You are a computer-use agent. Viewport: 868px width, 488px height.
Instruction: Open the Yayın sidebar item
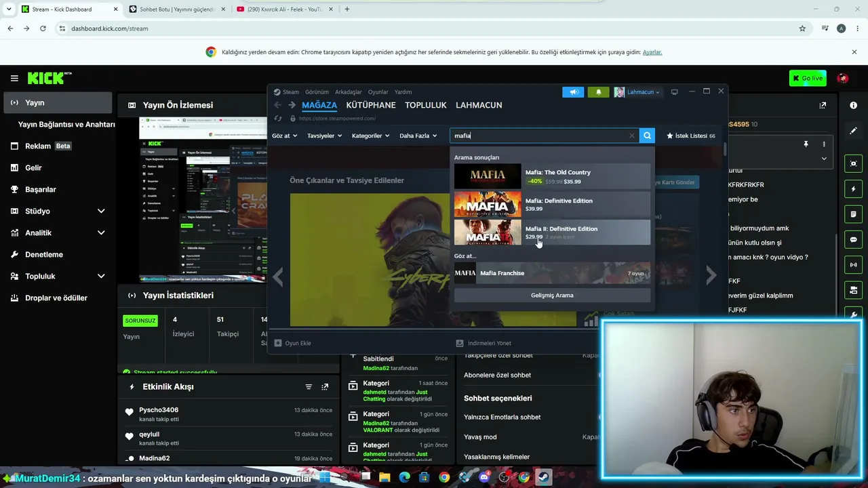57,103
